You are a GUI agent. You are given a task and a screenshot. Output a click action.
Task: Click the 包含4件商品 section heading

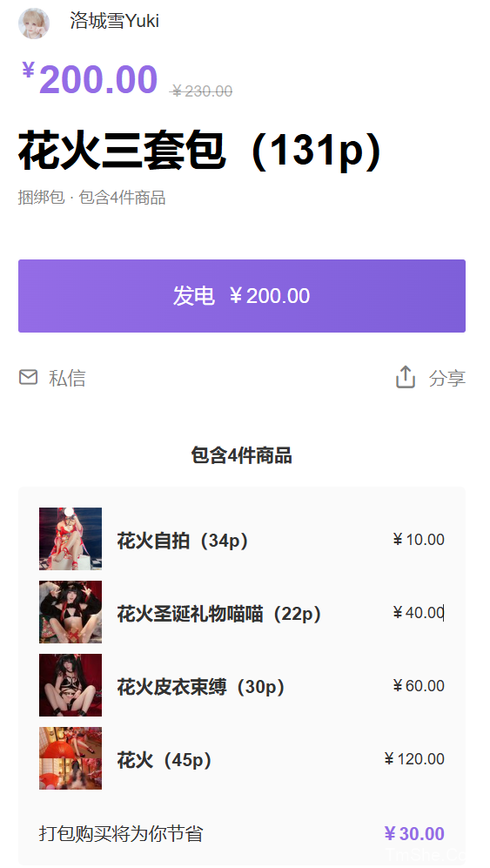point(241,455)
